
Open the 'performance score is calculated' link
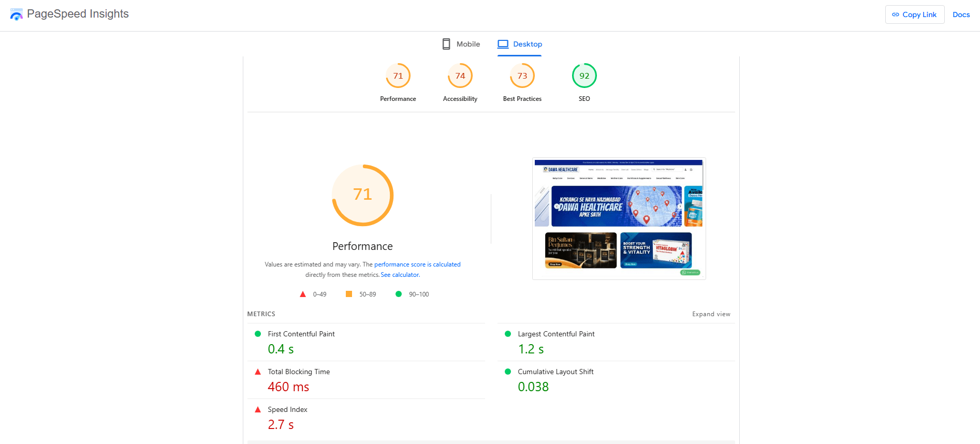(417, 264)
